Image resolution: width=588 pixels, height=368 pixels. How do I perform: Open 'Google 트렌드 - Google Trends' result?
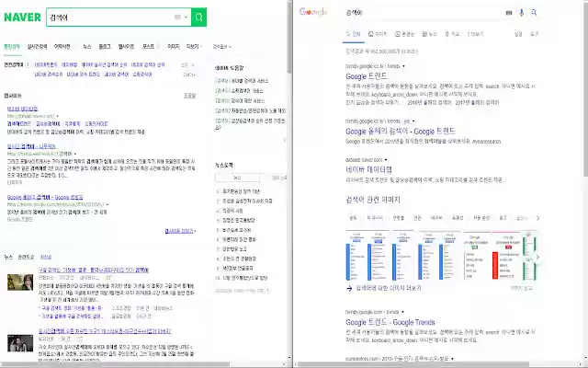(390, 322)
